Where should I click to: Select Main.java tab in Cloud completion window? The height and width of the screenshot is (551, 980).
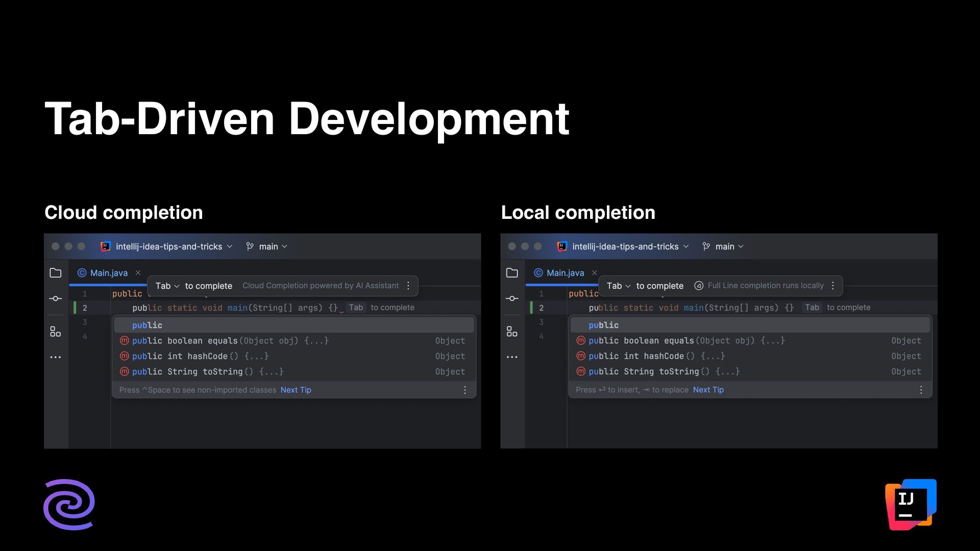[108, 273]
